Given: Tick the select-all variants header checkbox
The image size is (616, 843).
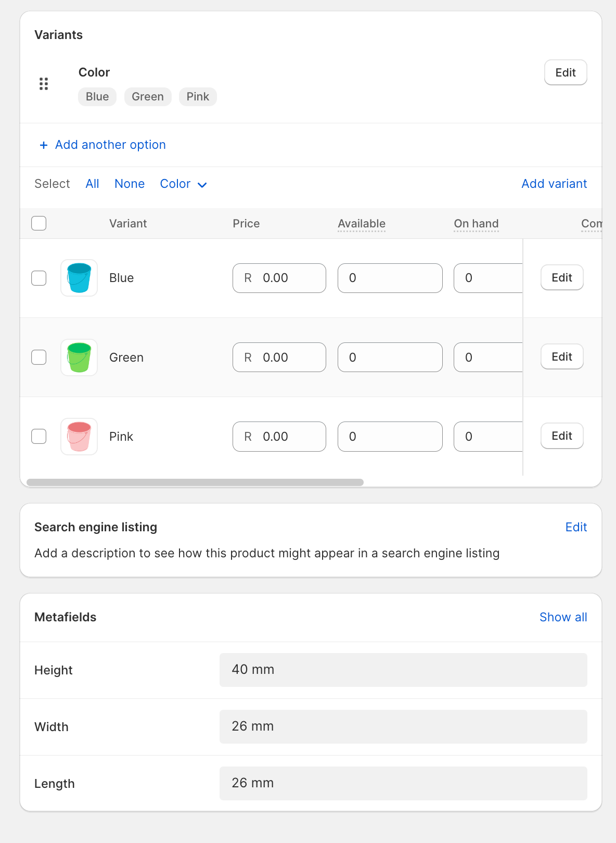Looking at the screenshot, I should [x=39, y=223].
